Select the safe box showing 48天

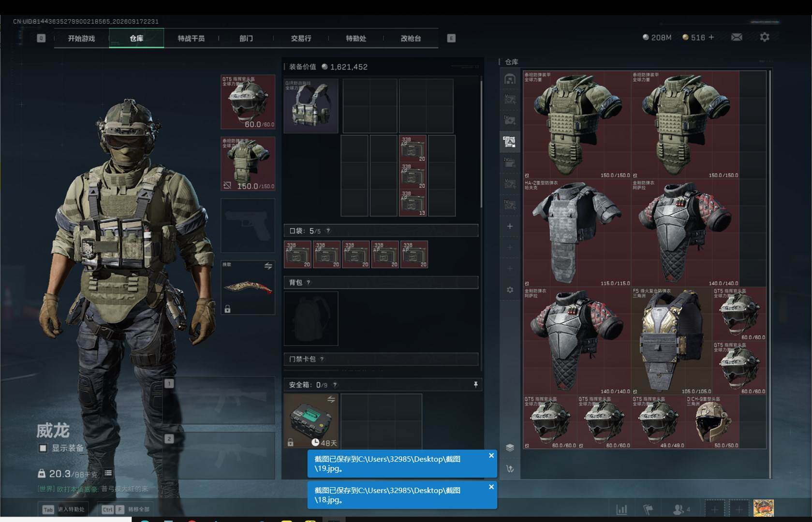pos(311,420)
